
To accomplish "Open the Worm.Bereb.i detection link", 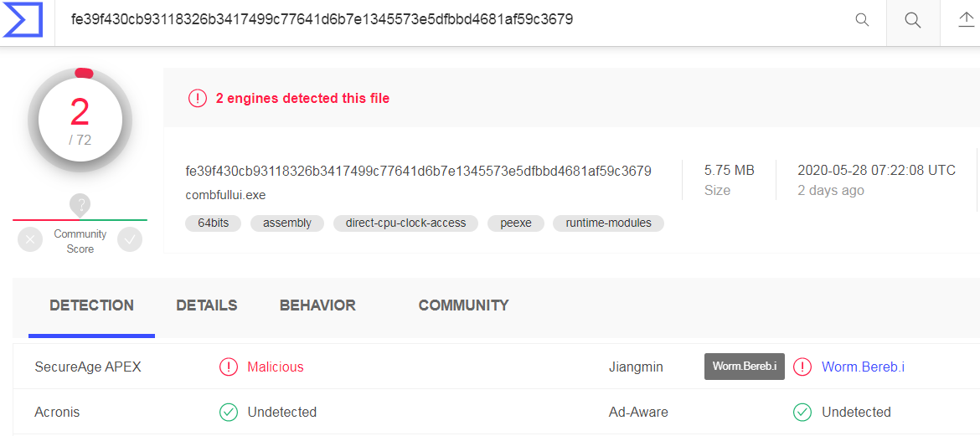I will pos(863,367).
